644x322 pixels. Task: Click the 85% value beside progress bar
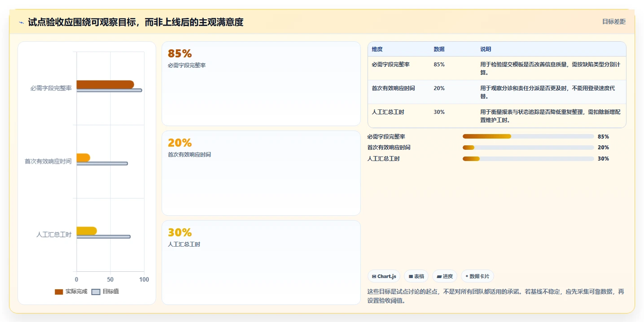tap(603, 137)
